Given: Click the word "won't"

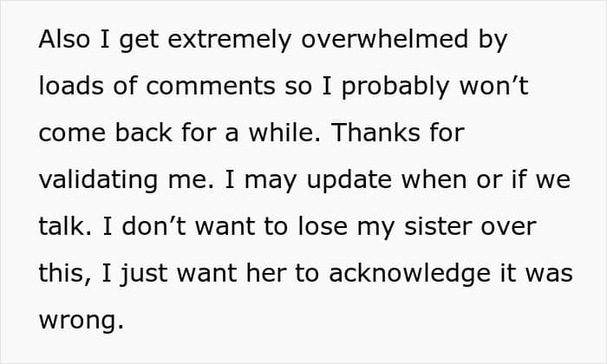Looking at the screenshot, I should [493, 87].
